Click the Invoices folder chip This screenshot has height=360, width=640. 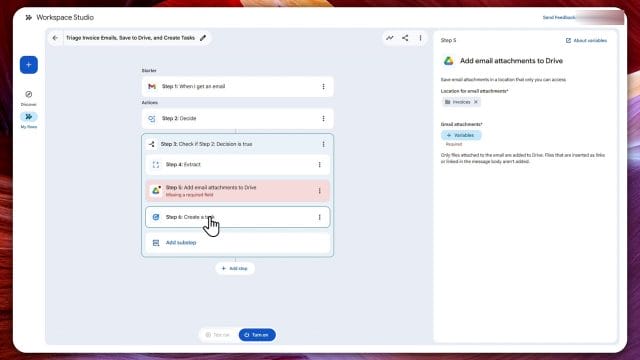click(x=461, y=102)
